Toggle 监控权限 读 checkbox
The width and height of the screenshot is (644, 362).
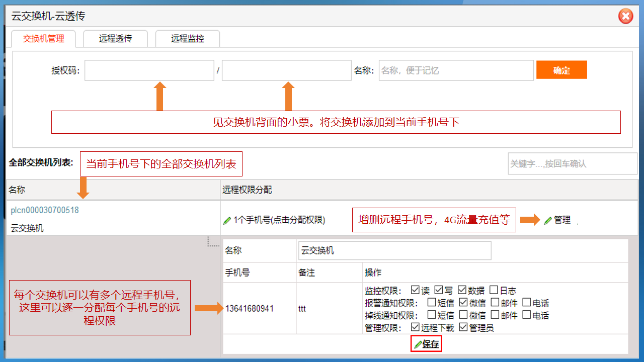coord(415,290)
